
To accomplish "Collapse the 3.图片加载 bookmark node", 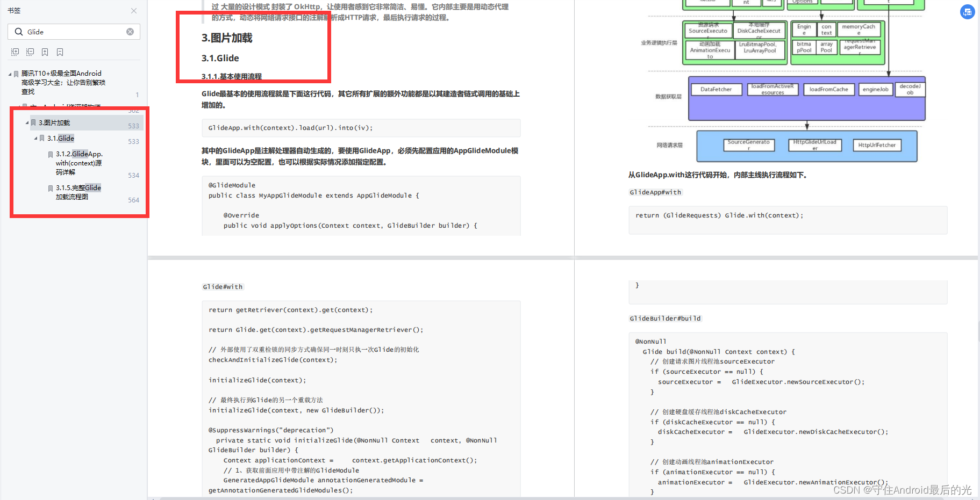I will 27,123.
